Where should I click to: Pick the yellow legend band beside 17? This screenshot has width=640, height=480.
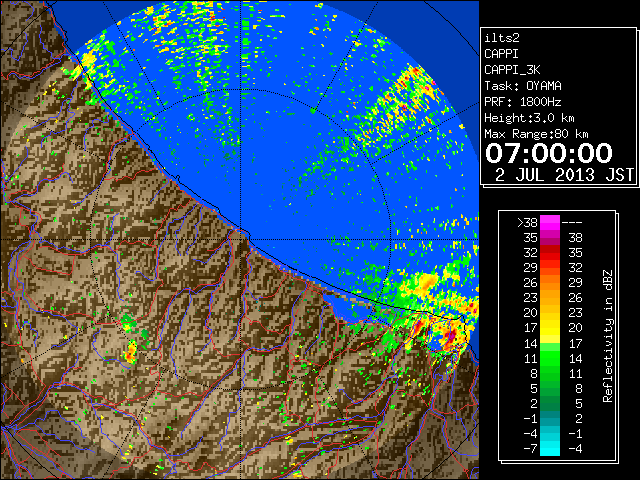[x=550, y=328]
